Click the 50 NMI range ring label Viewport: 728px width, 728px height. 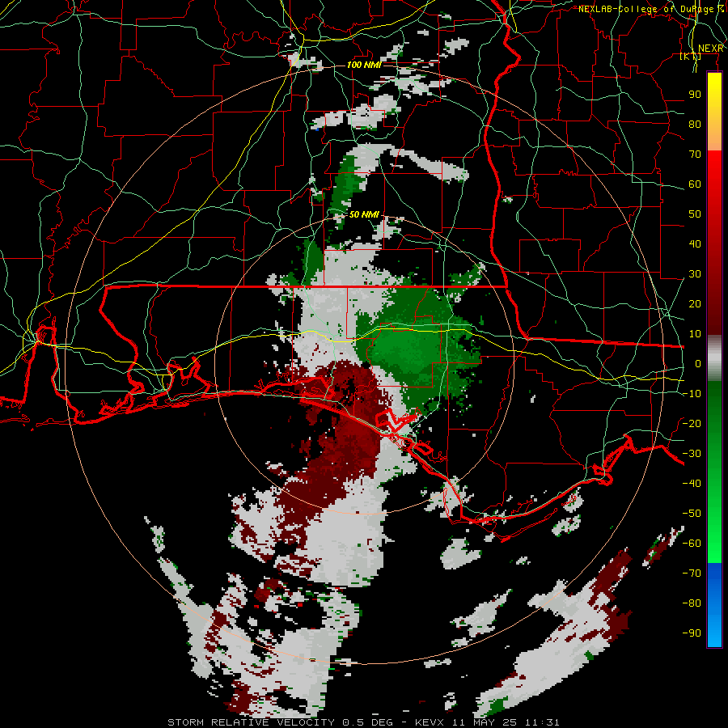(x=364, y=214)
